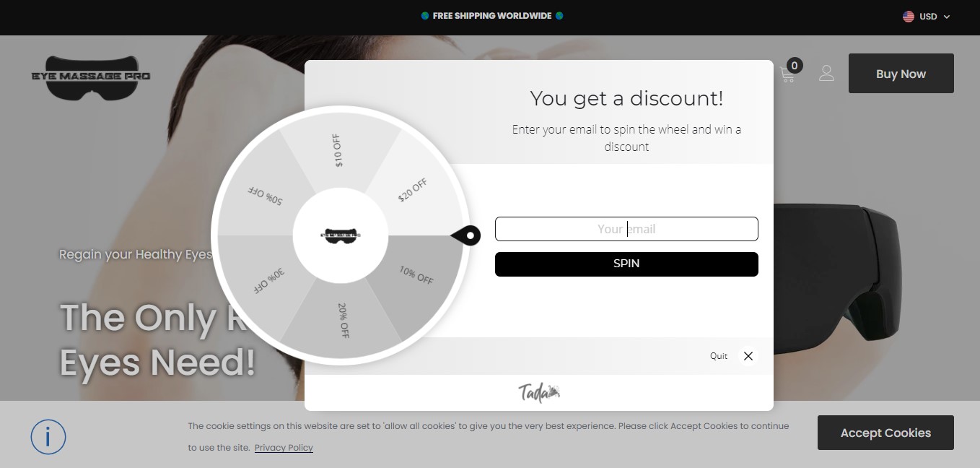Open the shopping cart icon
This screenshot has height=468, width=980.
(x=788, y=73)
